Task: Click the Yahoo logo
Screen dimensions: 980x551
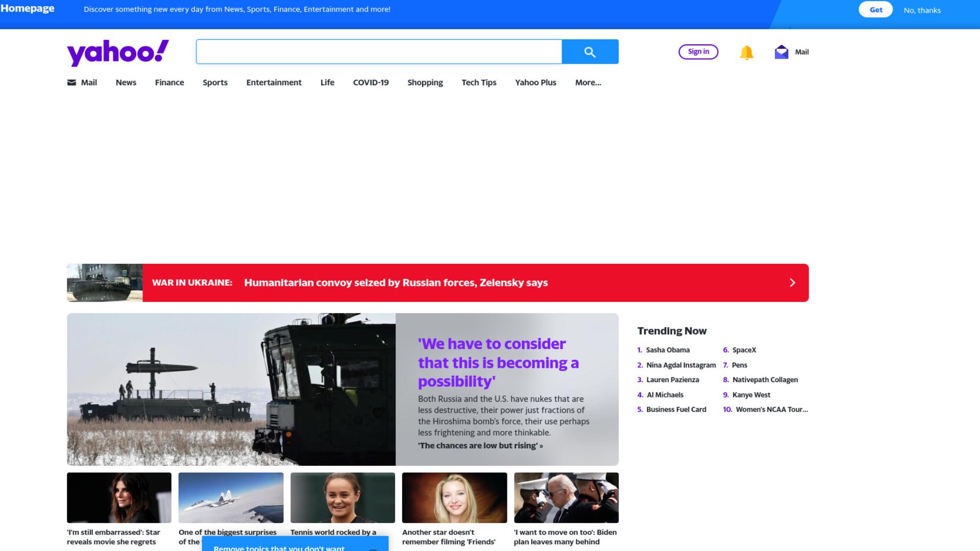Action: pyautogui.click(x=118, y=52)
